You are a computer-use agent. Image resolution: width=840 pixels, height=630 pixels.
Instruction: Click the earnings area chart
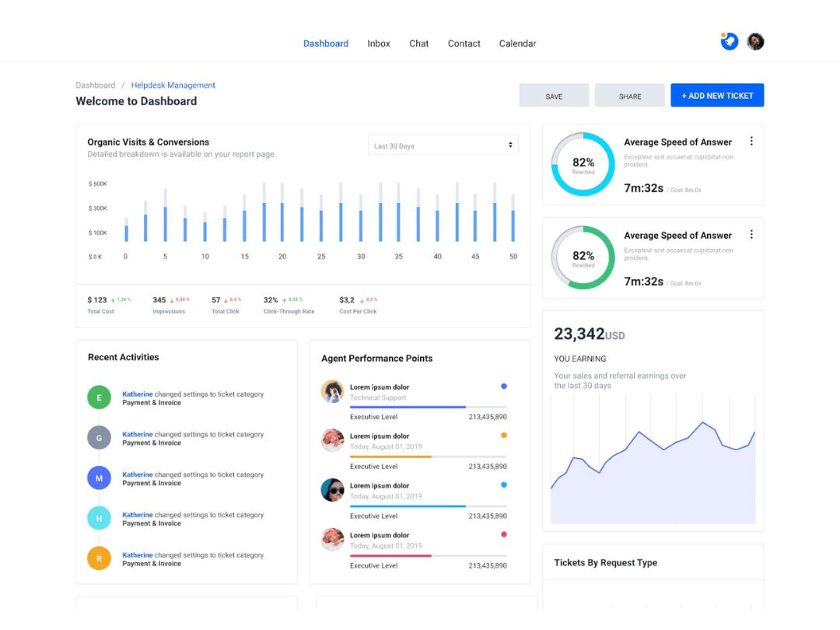(653, 460)
